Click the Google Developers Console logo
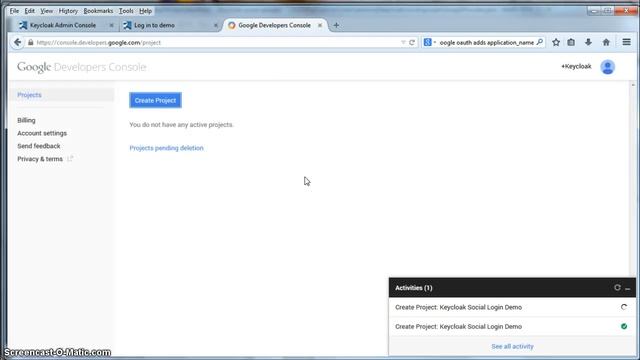Image resolution: width=640 pixels, height=360 pixels. pyautogui.click(x=82, y=67)
